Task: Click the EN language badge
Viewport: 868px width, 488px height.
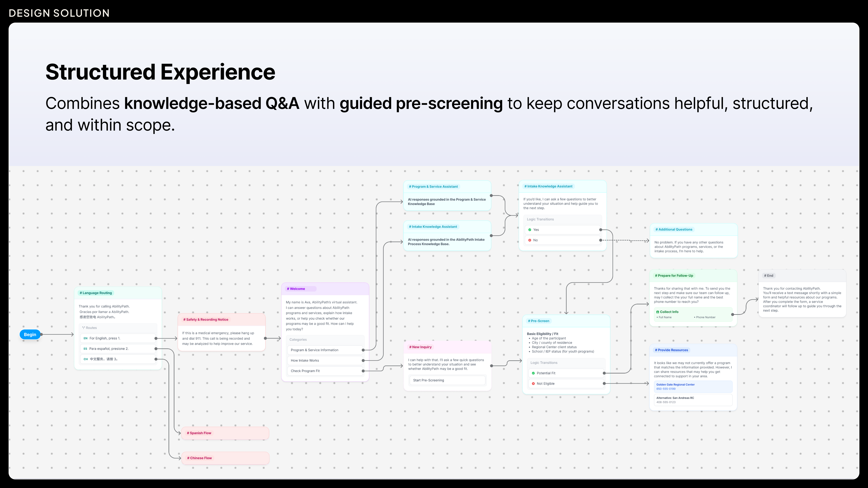Action: 86,338
